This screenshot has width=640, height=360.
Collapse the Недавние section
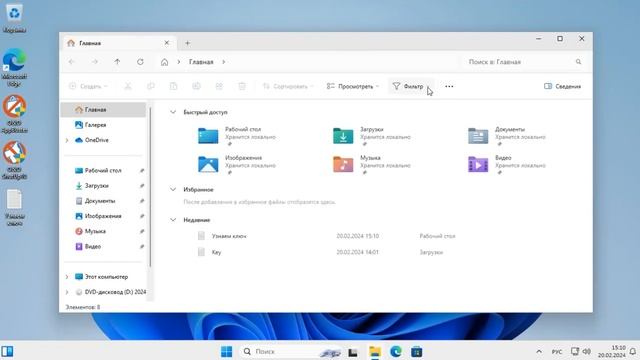point(173,220)
